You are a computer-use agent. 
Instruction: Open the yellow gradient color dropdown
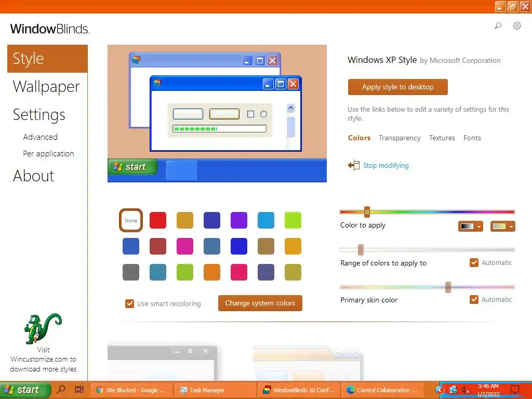pos(502,227)
